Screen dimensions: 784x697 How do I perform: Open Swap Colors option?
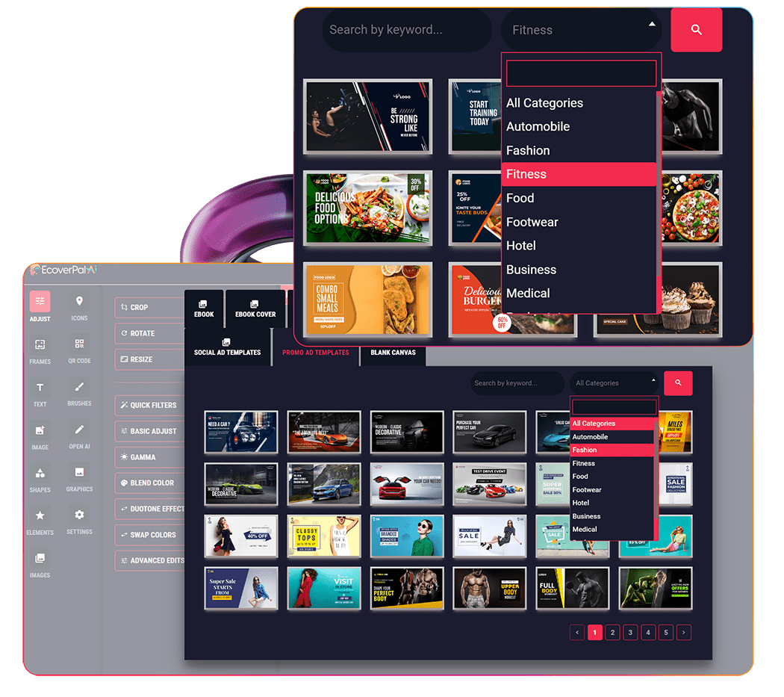coord(149,535)
